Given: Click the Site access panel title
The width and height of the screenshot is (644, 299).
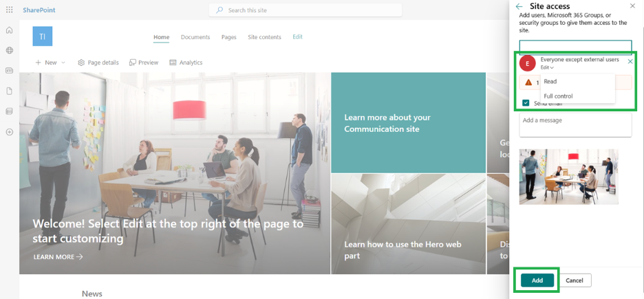Looking at the screenshot, I should point(550,6).
